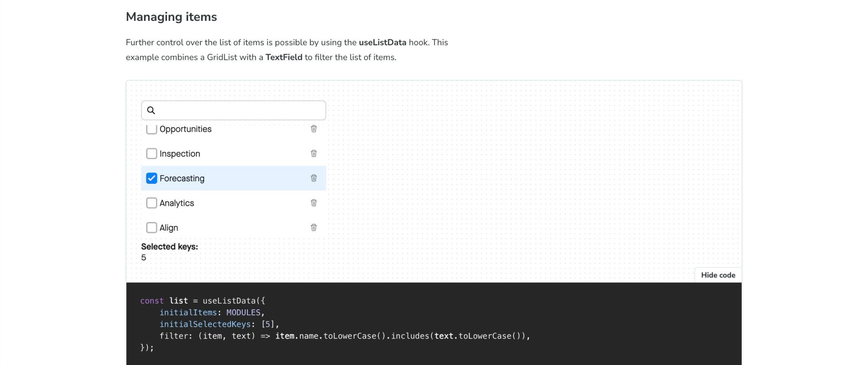Image resolution: width=868 pixels, height=365 pixels.
Task: Follow the TextField link
Action: point(284,57)
